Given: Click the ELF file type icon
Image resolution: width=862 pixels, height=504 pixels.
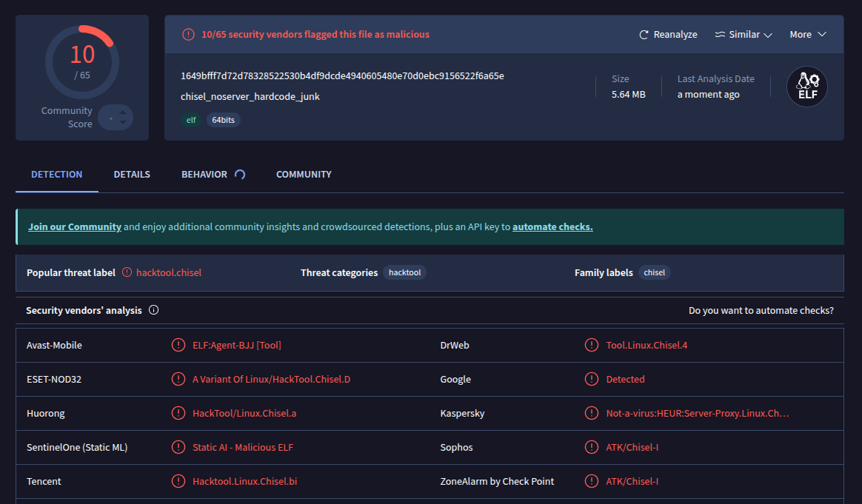Looking at the screenshot, I should click(807, 87).
